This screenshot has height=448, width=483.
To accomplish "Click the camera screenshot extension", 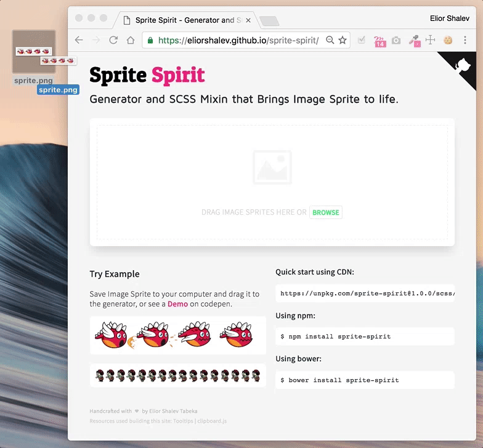I will coord(396,41).
